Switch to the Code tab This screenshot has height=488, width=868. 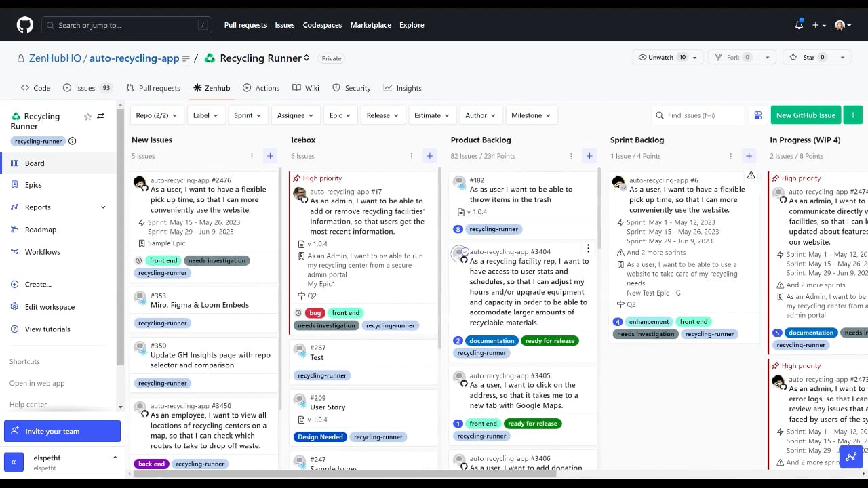click(x=35, y=88)
